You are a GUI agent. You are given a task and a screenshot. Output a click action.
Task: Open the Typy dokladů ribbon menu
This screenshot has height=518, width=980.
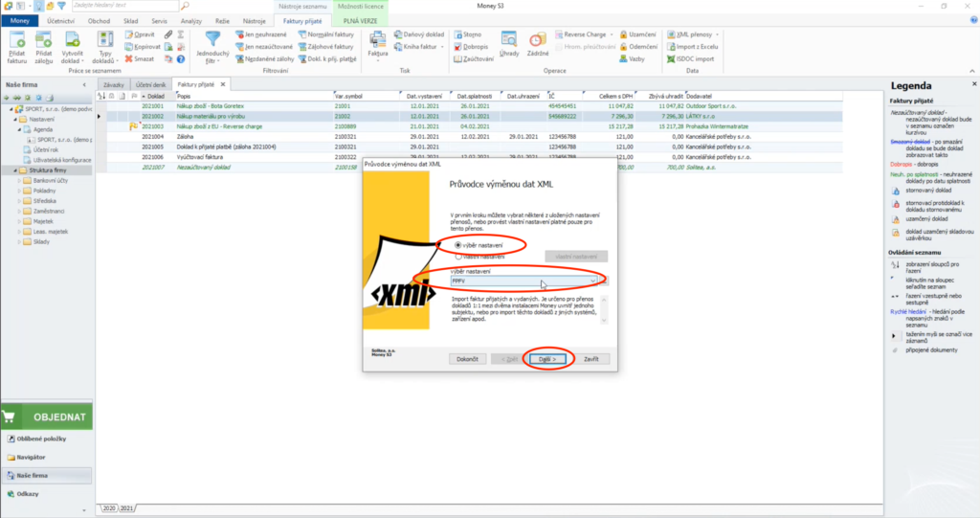(105, 48)
